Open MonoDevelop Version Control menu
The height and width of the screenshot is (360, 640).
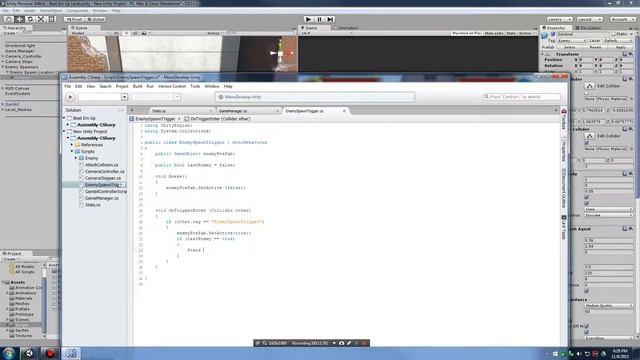[172, 86]
